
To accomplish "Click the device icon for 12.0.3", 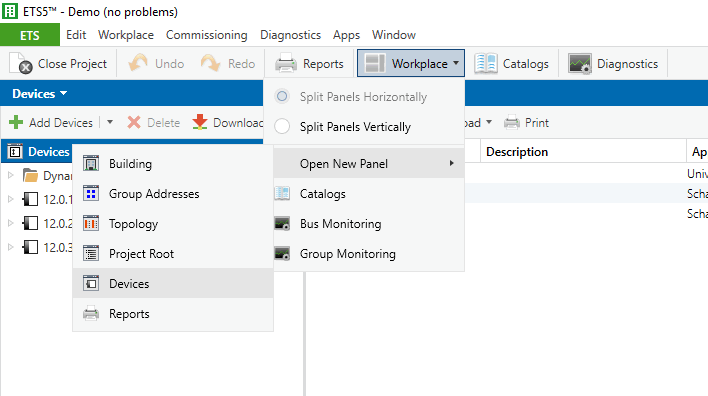I will pyautogui.click(x=30, y=247).
